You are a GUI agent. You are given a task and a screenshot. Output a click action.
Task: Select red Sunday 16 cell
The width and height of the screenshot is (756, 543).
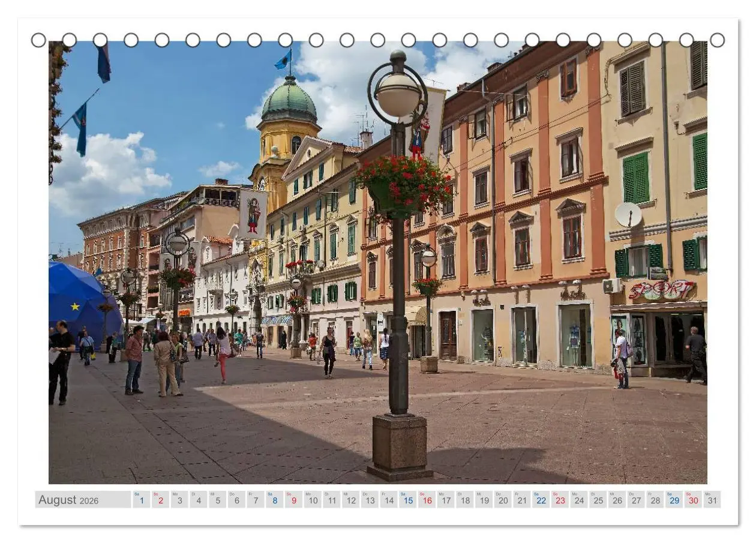click(427, 499)
